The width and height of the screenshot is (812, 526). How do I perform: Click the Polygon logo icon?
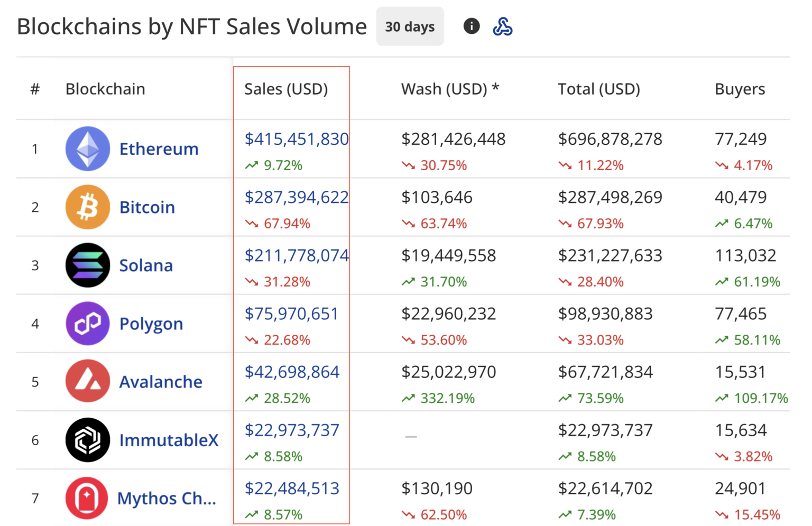[x=88, y=323]
